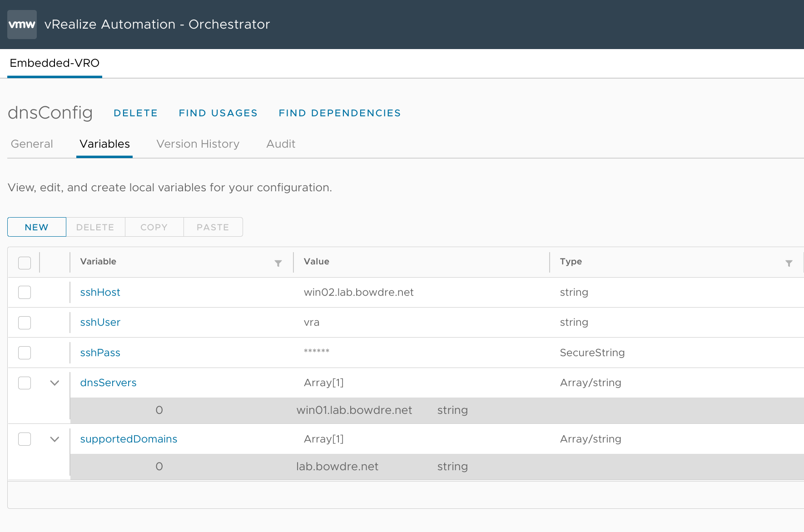
Task: Open the supportedDomains variable link
Action: pyautogui.click(x=129, y=439)
